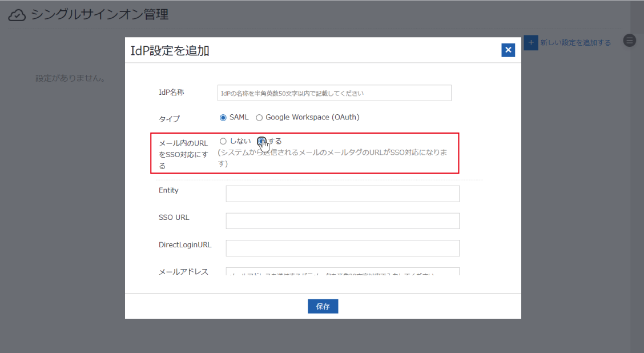Select the SAML type radio button
Screen dimensions: 644x353
pyautogui.click(x=223, y=118)
